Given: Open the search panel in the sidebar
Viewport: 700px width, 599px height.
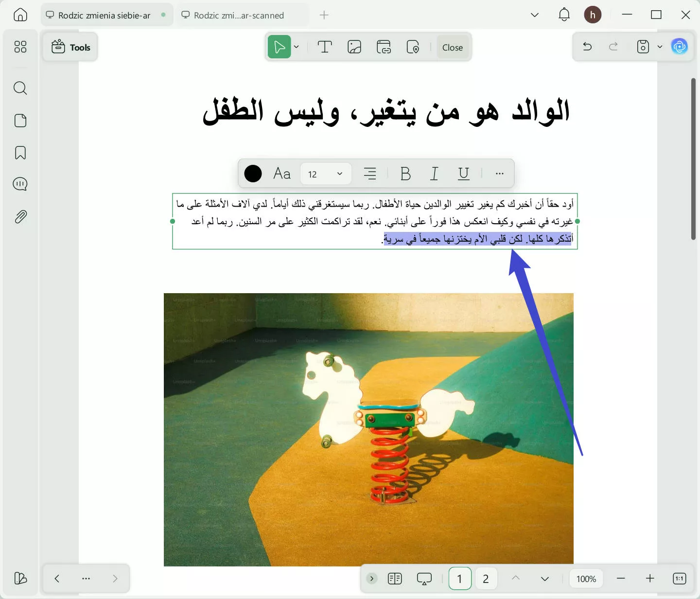Looking at the screenshot, I should [x=20, y=88].
